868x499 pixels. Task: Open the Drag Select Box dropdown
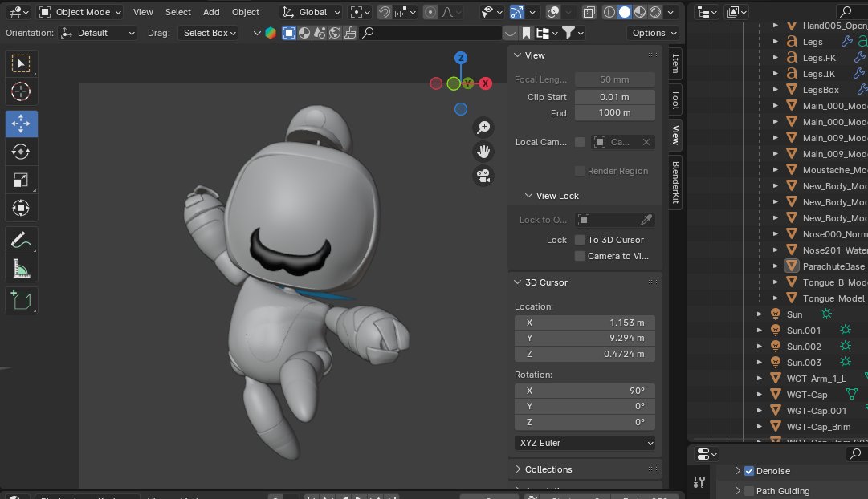(208, 33)
